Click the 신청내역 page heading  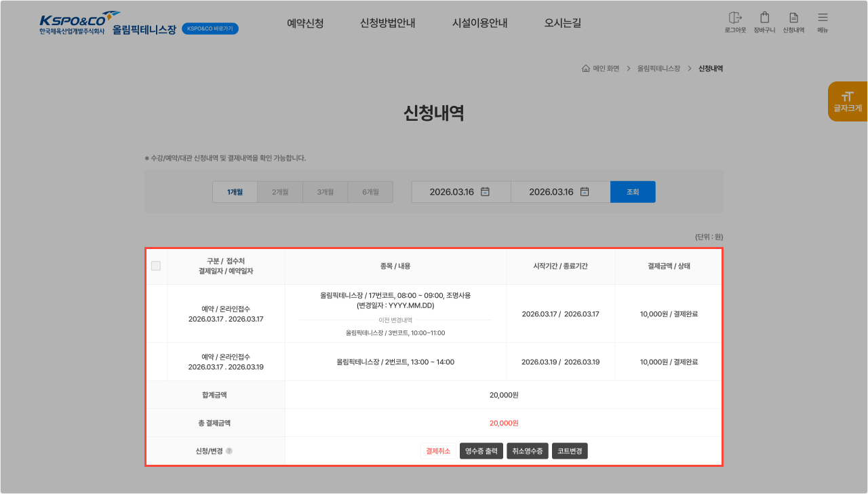434,113
